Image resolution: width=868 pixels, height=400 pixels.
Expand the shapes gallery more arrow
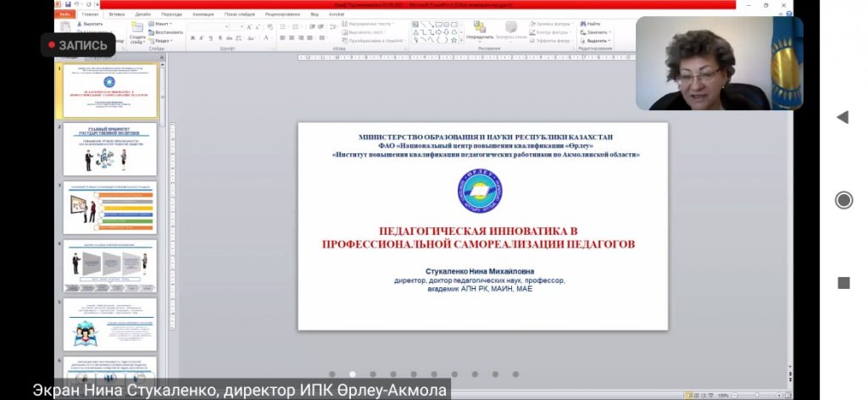(x=462, y=41)
